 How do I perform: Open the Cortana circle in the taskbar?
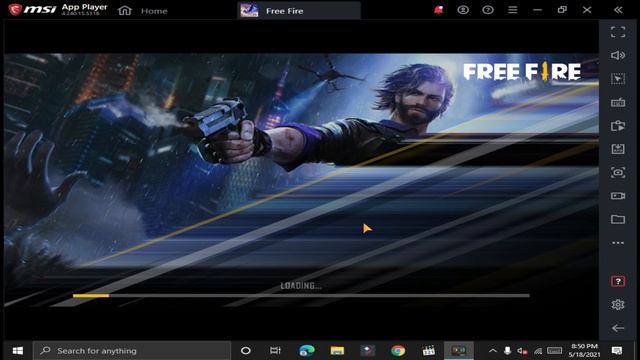click(246, 351)
